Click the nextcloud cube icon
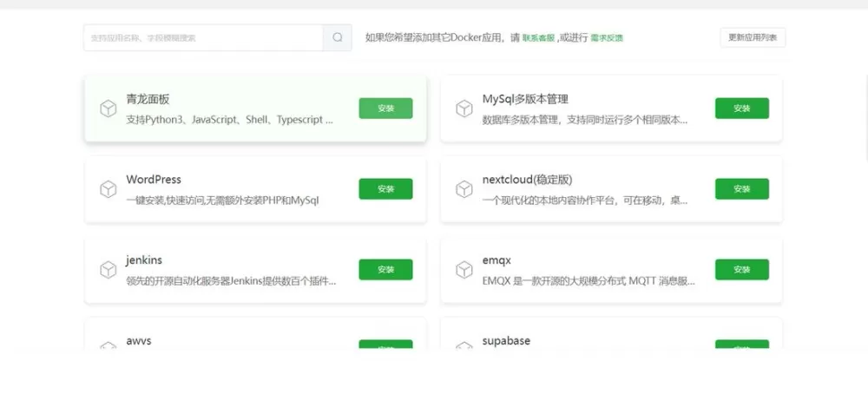Image resolution: width=868 pixels, height=394 pixels. [464, 189]
